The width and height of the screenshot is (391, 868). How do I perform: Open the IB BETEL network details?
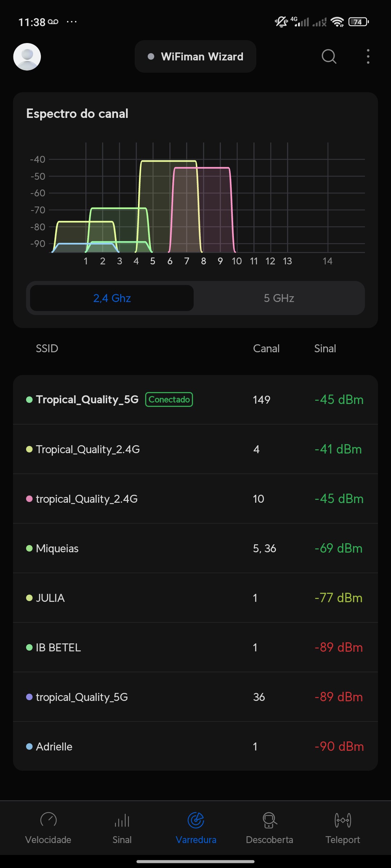(x=195, y=647)
